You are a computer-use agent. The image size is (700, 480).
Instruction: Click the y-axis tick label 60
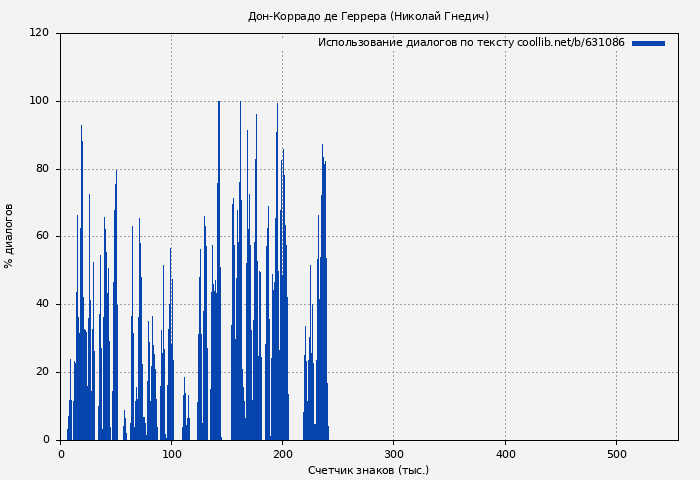point(42,236)
